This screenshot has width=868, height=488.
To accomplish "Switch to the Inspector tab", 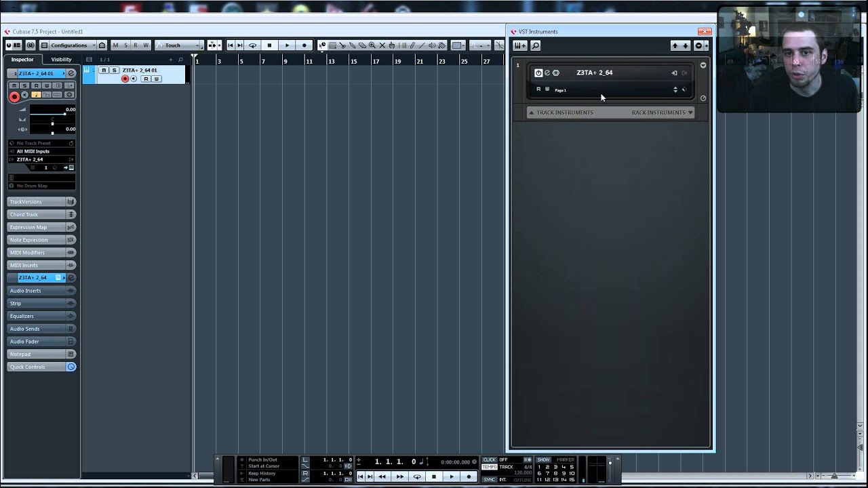I will 22,60.
